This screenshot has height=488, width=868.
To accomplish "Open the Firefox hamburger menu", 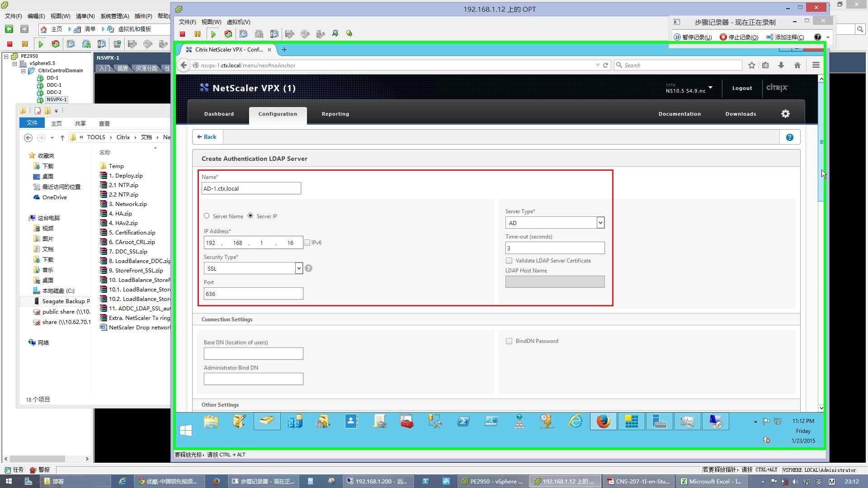I will (x=816, y=65).
